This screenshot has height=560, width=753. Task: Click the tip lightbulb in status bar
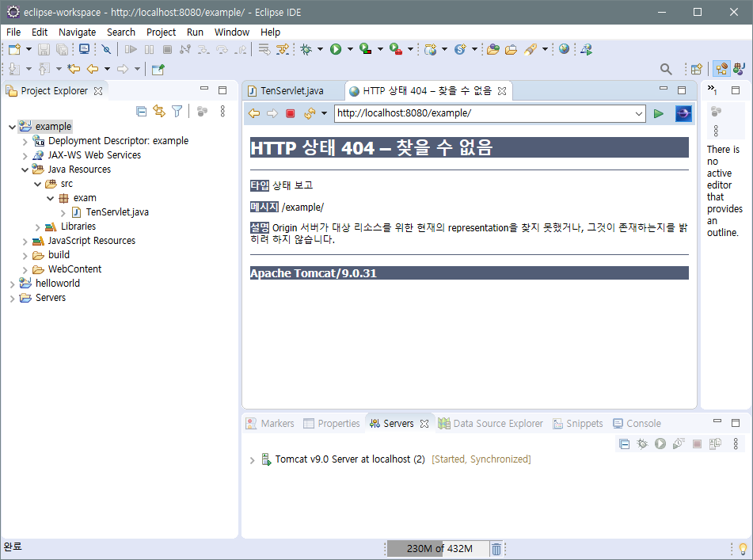[743, 548]
